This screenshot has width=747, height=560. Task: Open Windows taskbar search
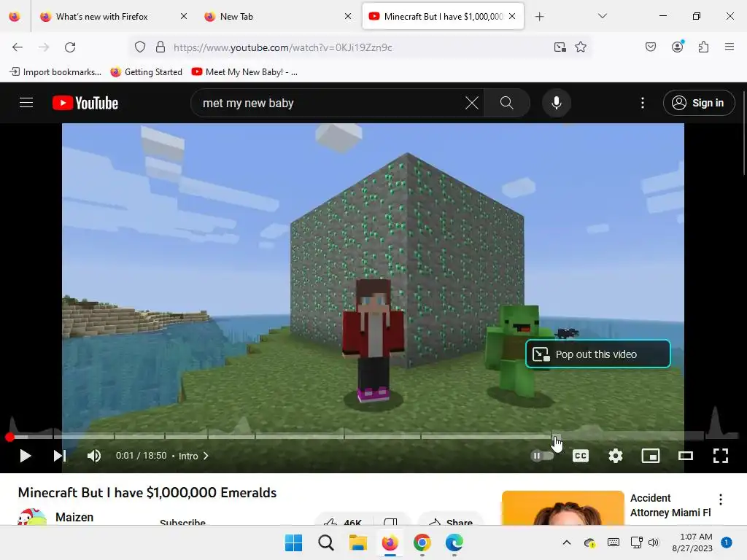pos(326,542)
